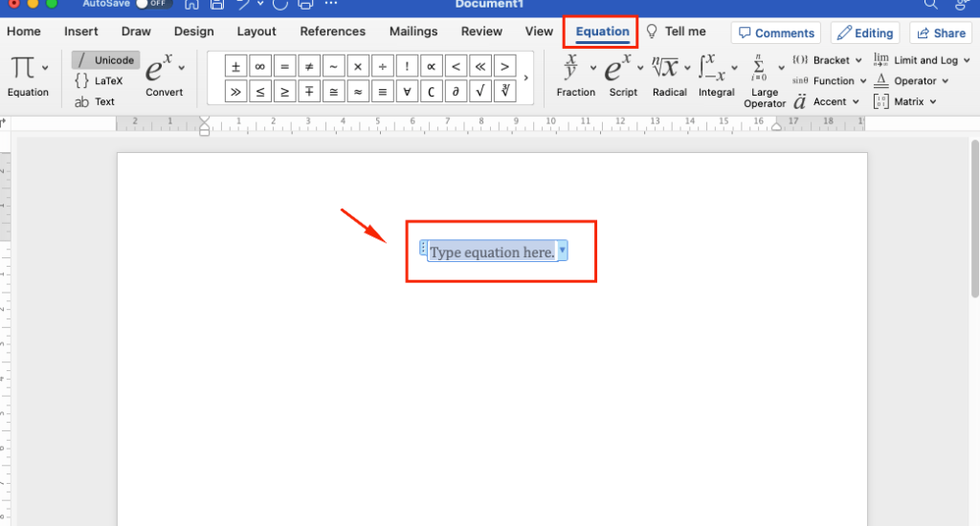Insert the proportional-to symbol
This screenshot has height=526, width=980.
click(x=432, y=66)
